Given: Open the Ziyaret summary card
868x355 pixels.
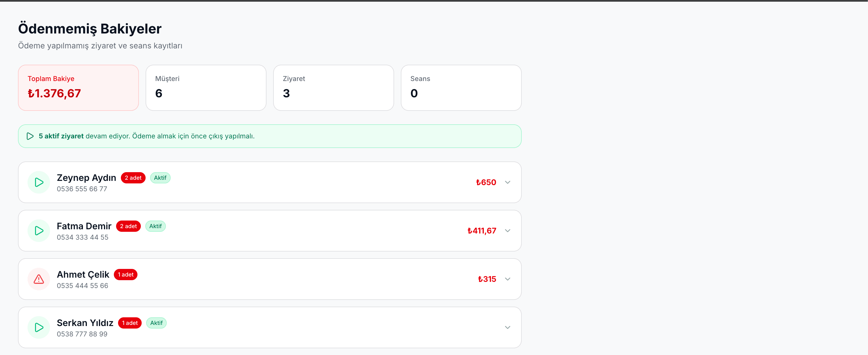Looking at the screenshot, I should tap(333, 88).
